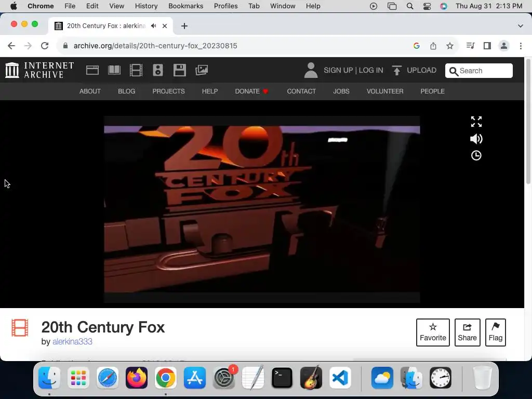Click the address bar URL
The height and width of the screenshot is (399, 532).
click(x=155, y=46)
